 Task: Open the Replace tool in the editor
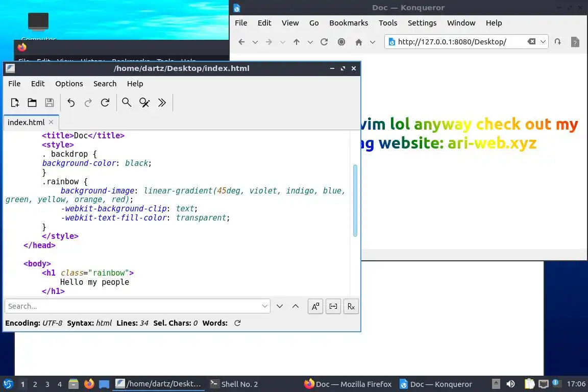click(144, 103)
